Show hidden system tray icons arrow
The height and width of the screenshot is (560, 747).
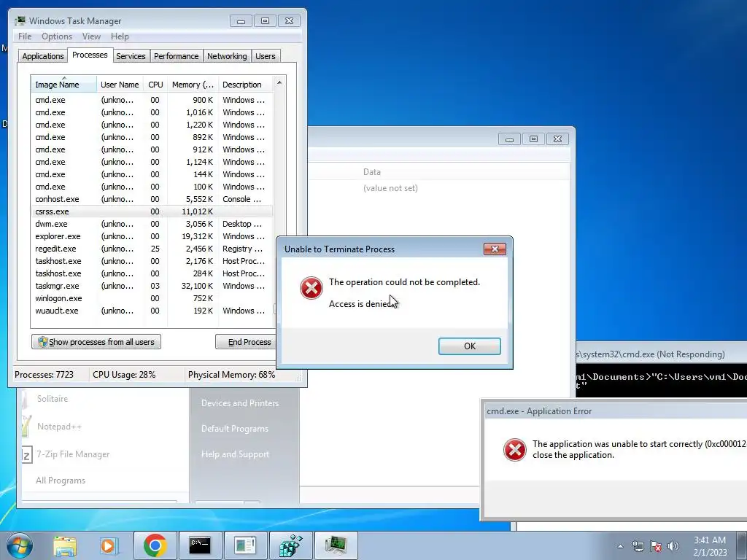[x=620, y=546]
